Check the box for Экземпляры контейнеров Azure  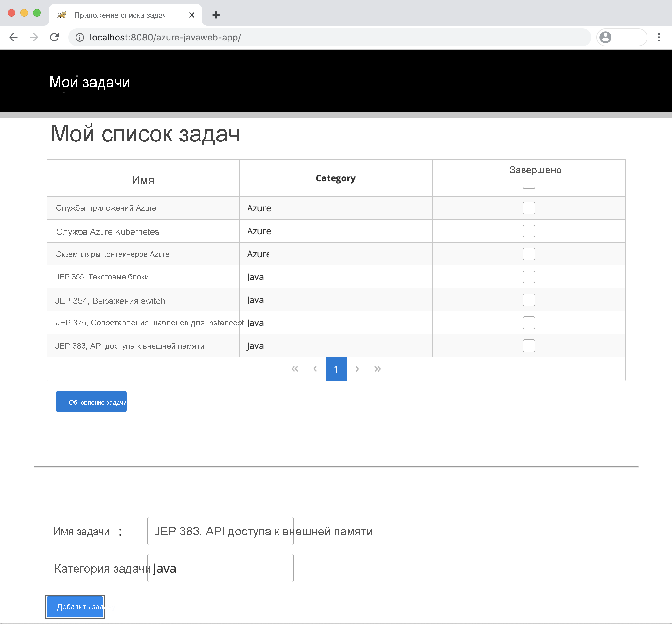point(529,254)
